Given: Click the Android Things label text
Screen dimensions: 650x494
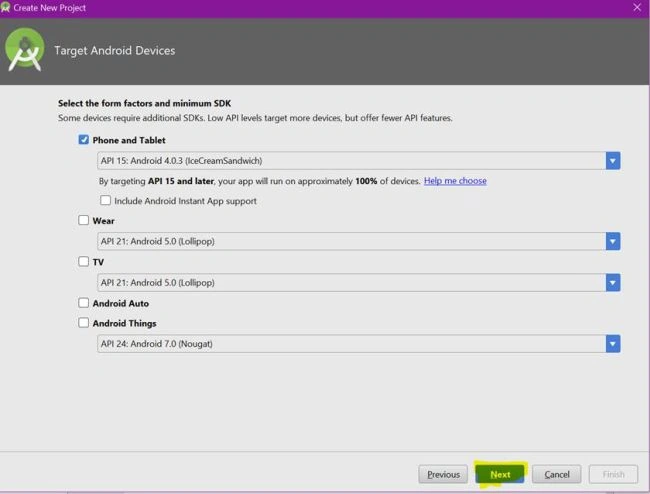Looking at the screenshot, I should 124,323.
